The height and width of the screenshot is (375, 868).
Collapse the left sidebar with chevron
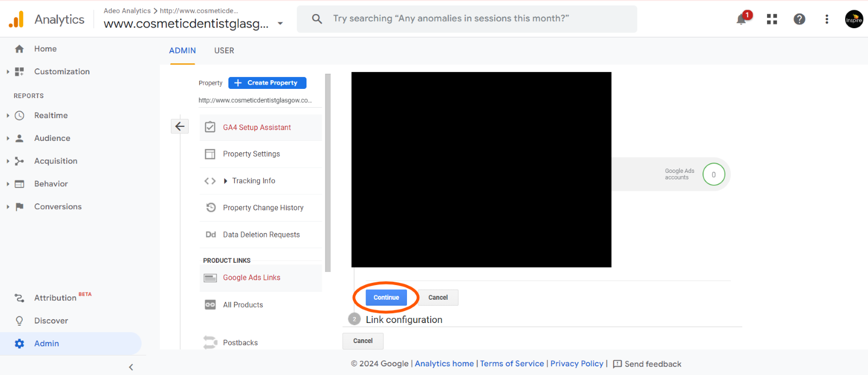[x=131, y=367]
